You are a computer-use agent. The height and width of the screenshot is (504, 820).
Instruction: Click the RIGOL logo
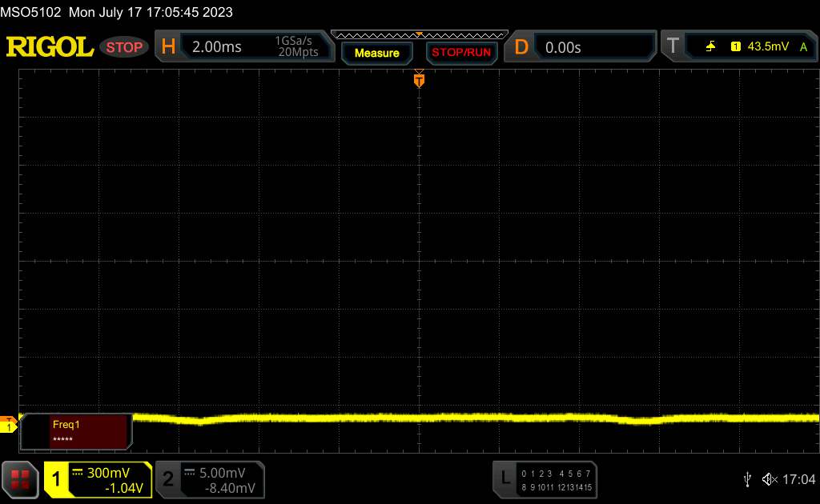(50, 47)
